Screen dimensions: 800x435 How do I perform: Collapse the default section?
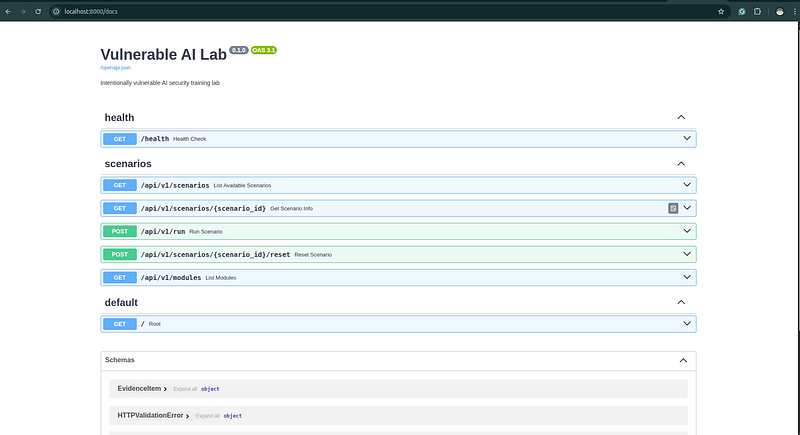681,302
